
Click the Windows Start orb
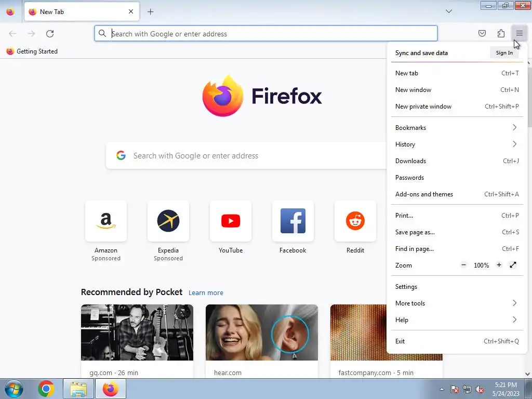pyautogui.click(x=14, y=389)
